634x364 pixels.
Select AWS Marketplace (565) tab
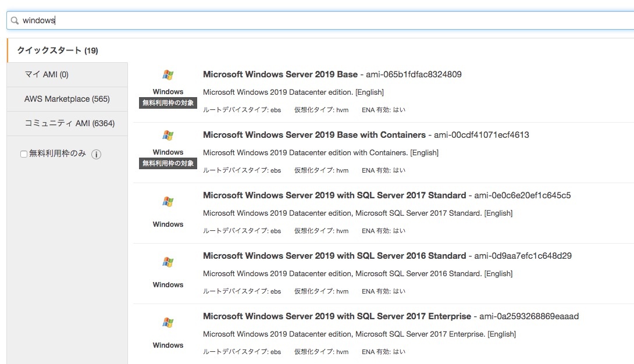pos(67,99)
